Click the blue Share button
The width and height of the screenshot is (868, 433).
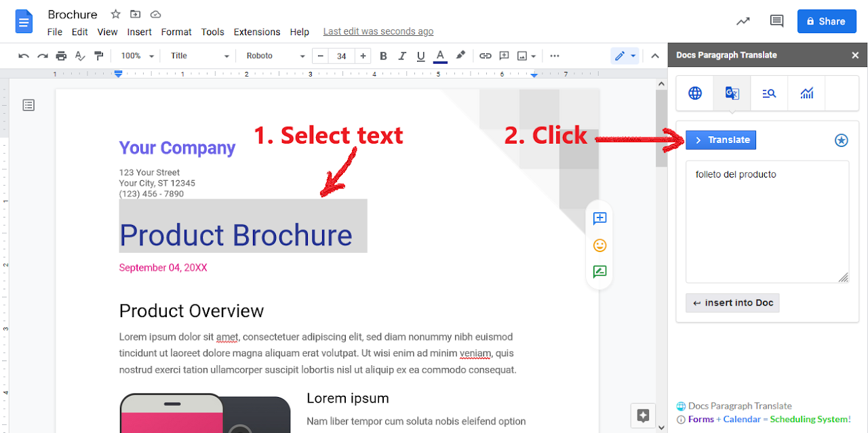(827, 21)
